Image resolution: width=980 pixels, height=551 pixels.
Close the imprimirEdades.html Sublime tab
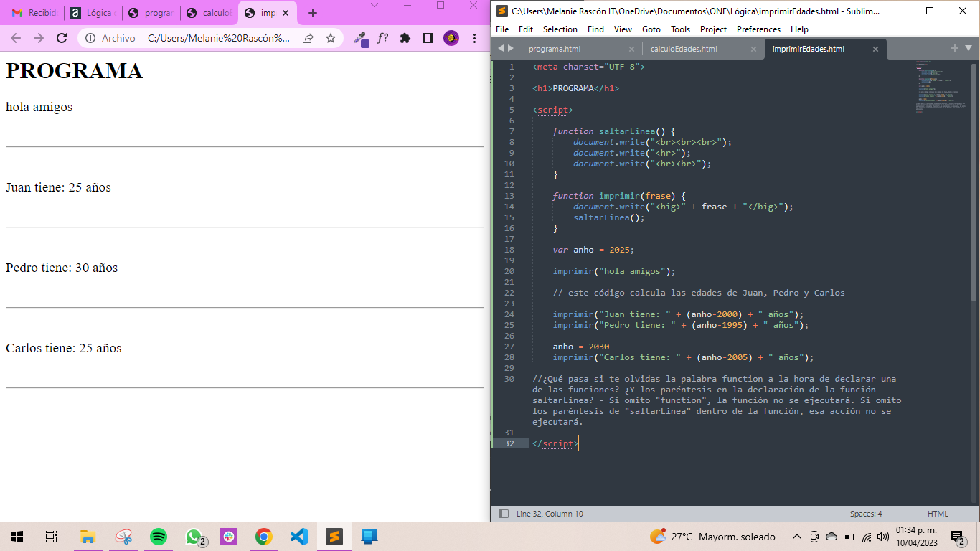(875, 49)
